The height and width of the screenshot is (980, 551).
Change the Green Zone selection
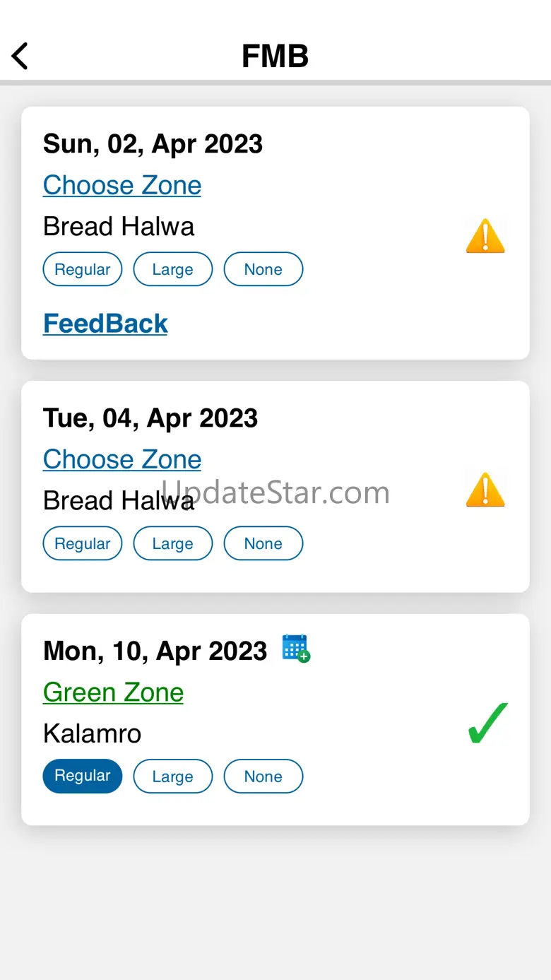pyautogui.click(x=113, y=692)
